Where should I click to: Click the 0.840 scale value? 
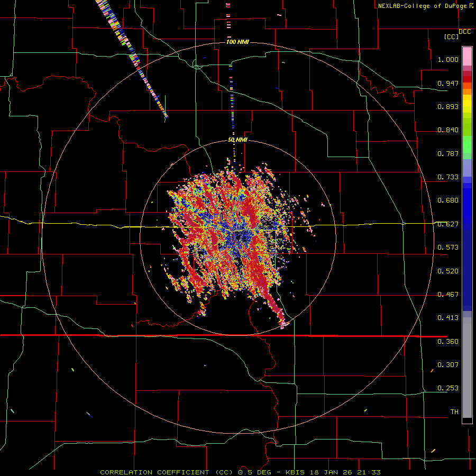[448, 130]
